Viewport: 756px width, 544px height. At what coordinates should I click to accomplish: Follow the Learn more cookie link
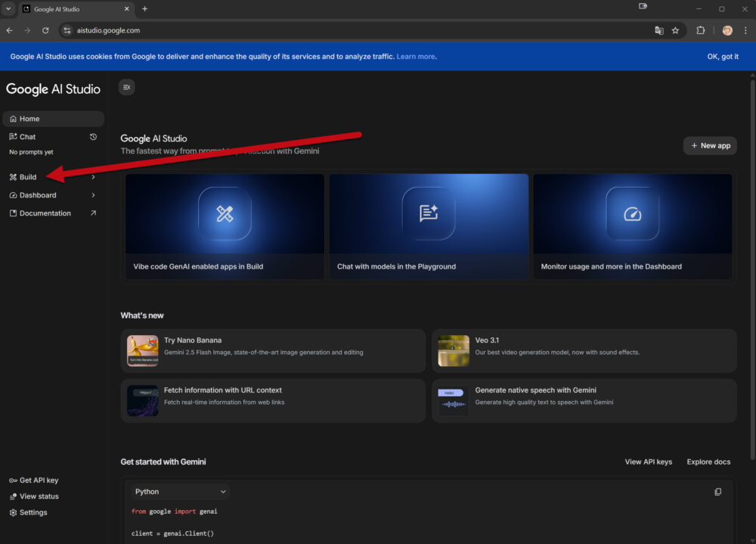416,57
